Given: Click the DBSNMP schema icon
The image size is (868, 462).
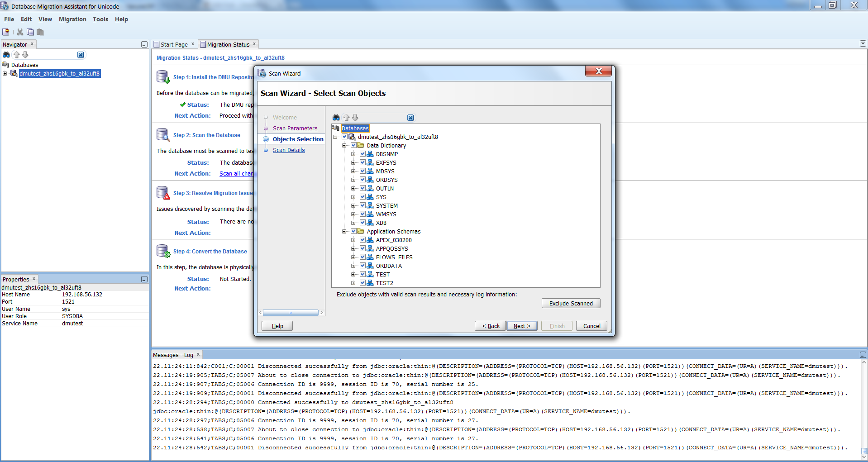Looking at the screenshot, I should click(370, 154).
